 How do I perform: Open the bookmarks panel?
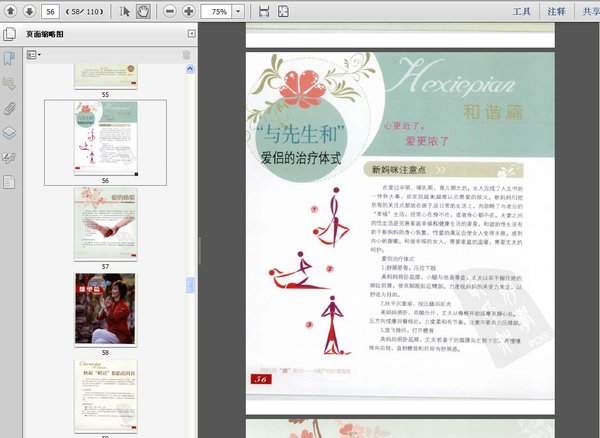(9, 59)
